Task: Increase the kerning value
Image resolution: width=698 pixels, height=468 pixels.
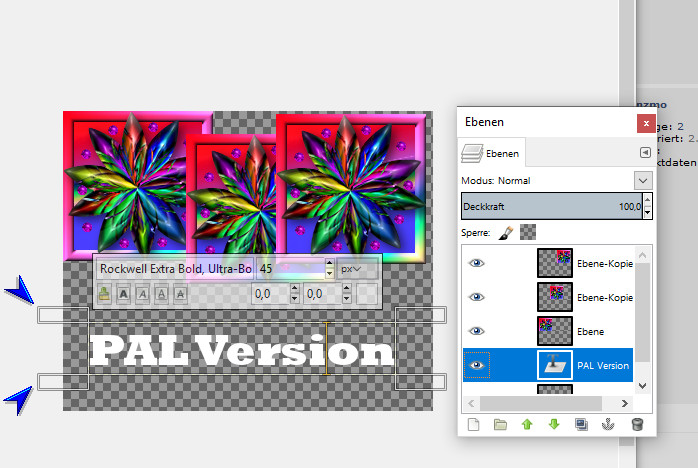Action: coord(346,289)
